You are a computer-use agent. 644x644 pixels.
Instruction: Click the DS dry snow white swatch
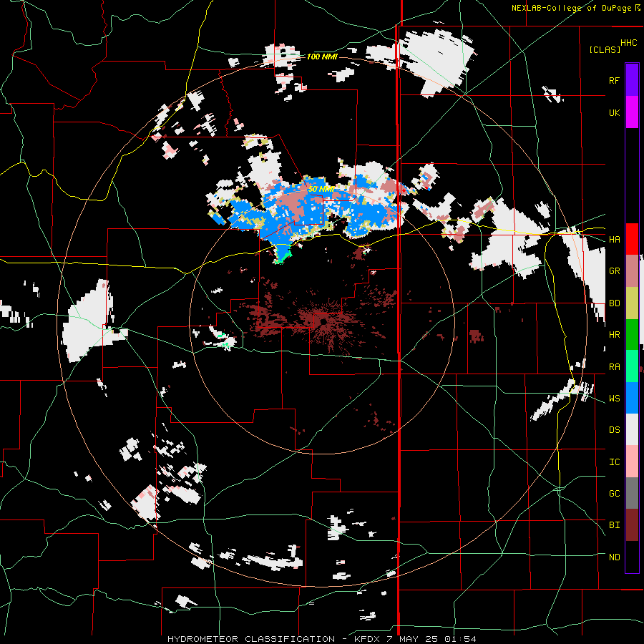pyautogui.click(x=632, y=429)
